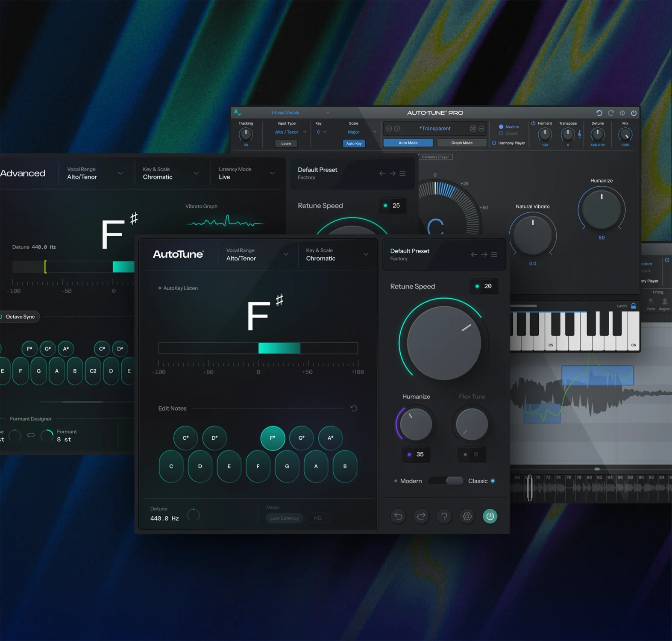Click the Mix knob in Auto-Tune Pro
This screenshot has height=641, width=672.
625,135
